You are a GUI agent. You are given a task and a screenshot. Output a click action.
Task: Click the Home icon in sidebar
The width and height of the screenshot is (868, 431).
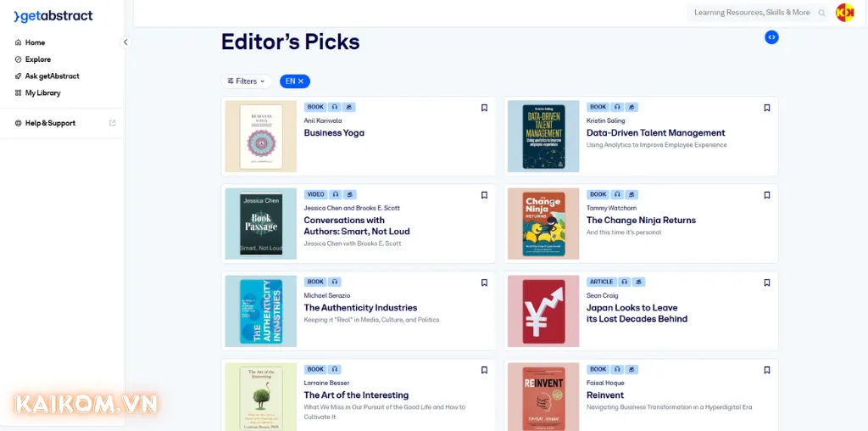tap(19, 42)
